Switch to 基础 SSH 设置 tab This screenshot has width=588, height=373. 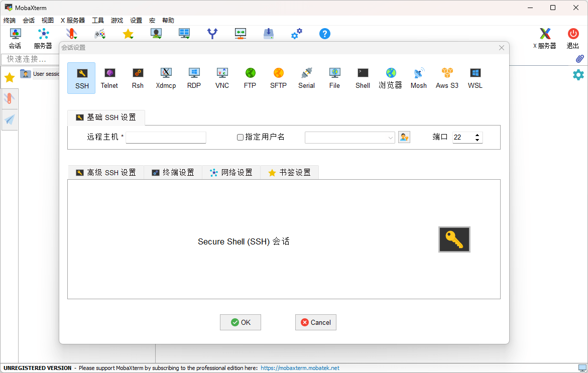tap(106, 117)
